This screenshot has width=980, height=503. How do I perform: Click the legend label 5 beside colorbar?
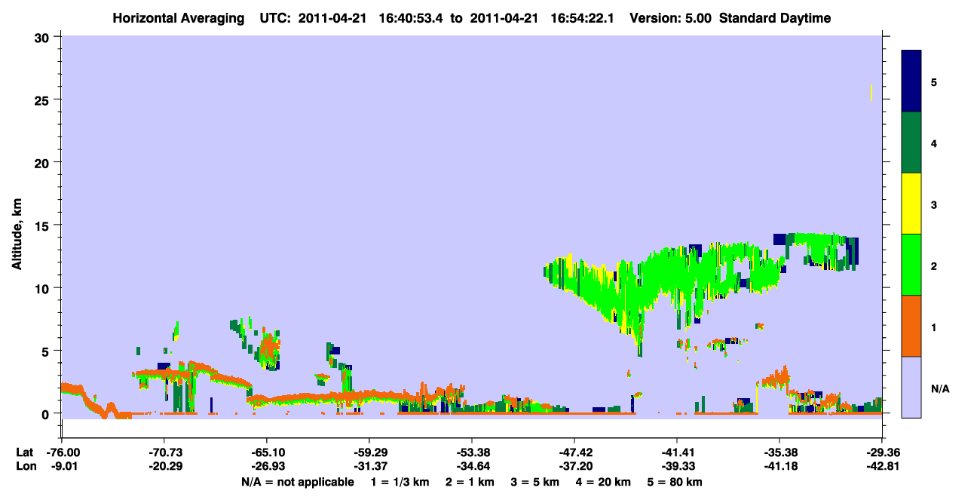[934, 81]
